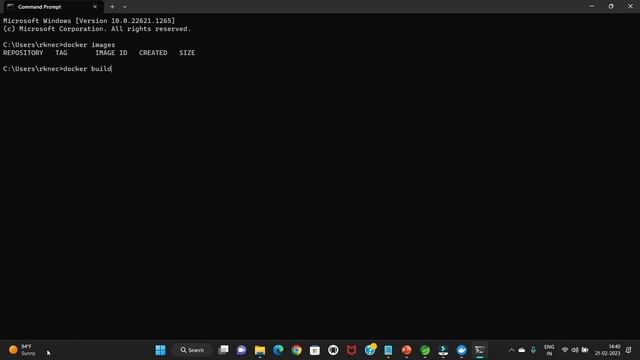Open File Explorer from taskbar
The width and height of the screenshot is (640, 360).
tap(260, 350)
